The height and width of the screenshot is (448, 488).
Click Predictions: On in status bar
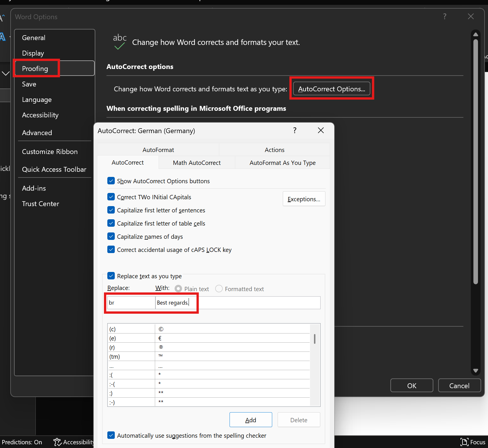coord(22,442)
